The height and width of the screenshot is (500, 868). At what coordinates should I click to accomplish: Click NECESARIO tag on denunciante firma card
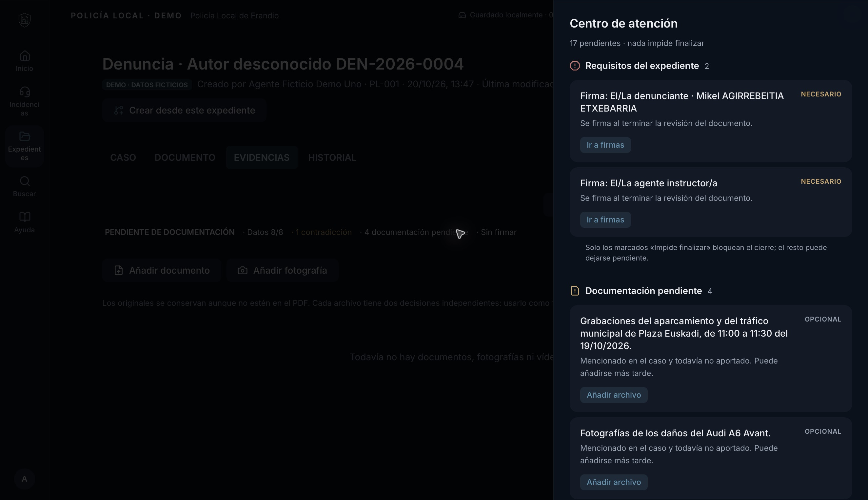click(x=821, y=94)
